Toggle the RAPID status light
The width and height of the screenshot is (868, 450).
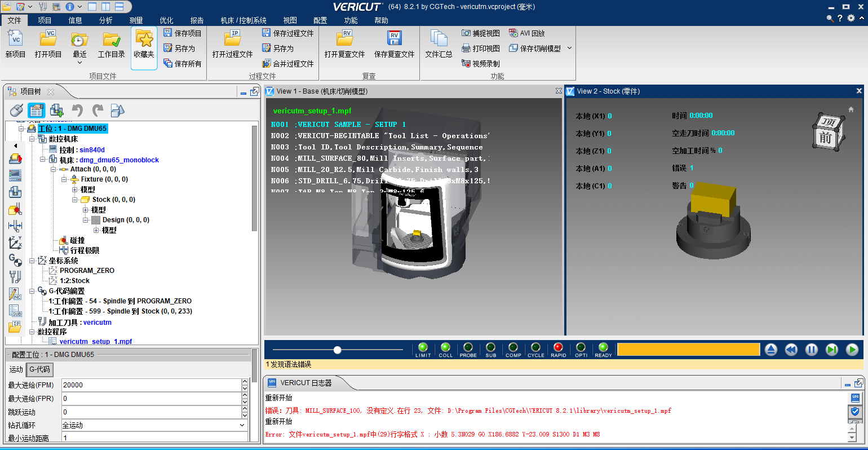(x=559, y=347)
